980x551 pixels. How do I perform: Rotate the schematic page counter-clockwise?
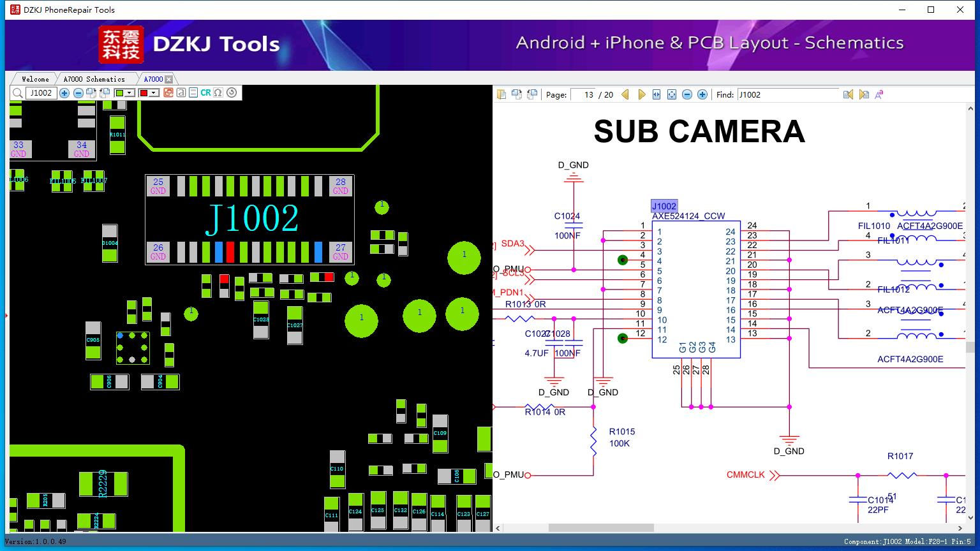click(531, 94)
